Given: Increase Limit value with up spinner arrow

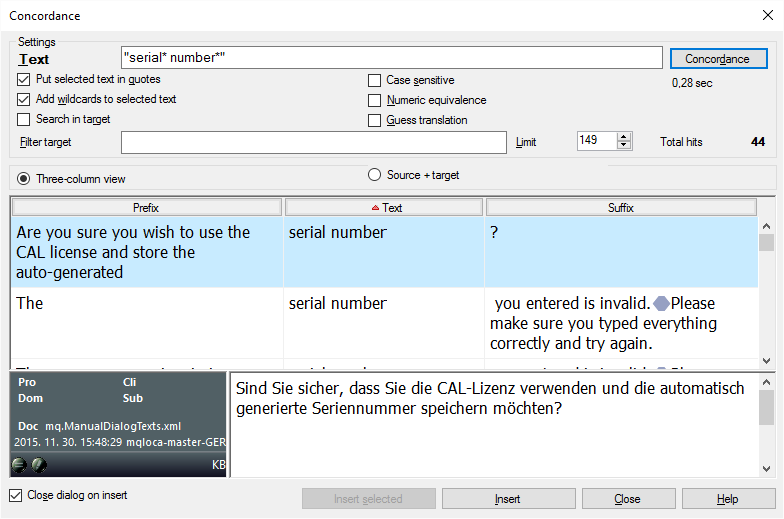Looking at the screenshot, I should coord(624,137).
